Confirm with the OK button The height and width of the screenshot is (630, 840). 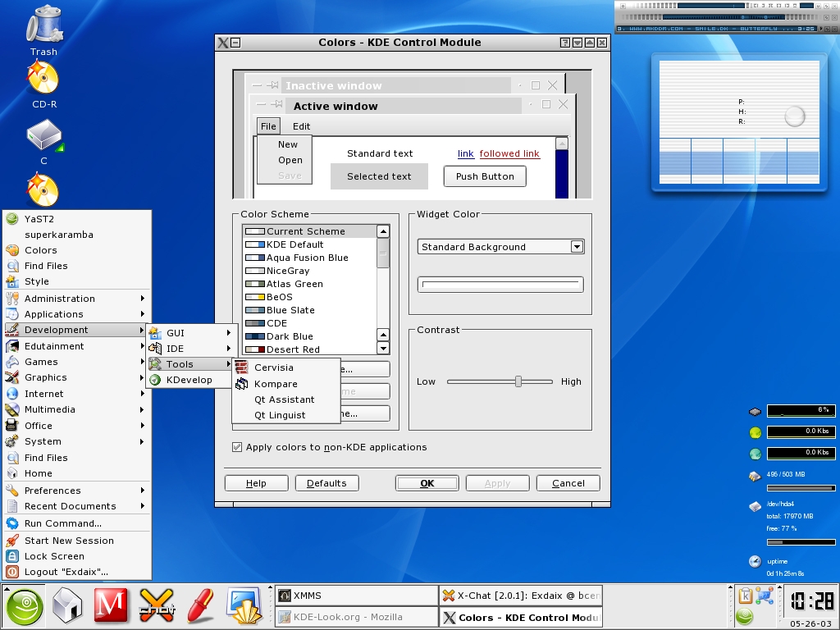coord(427,483)
